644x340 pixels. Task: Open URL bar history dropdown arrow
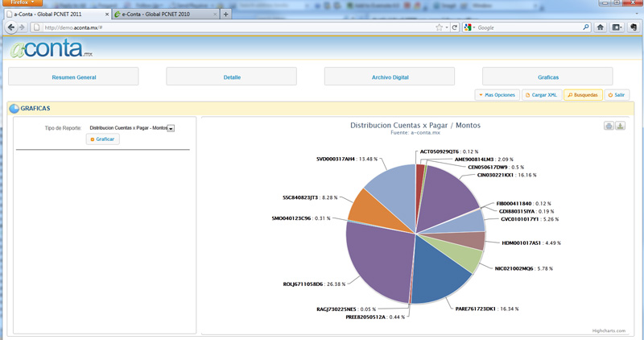click(447, 27)
